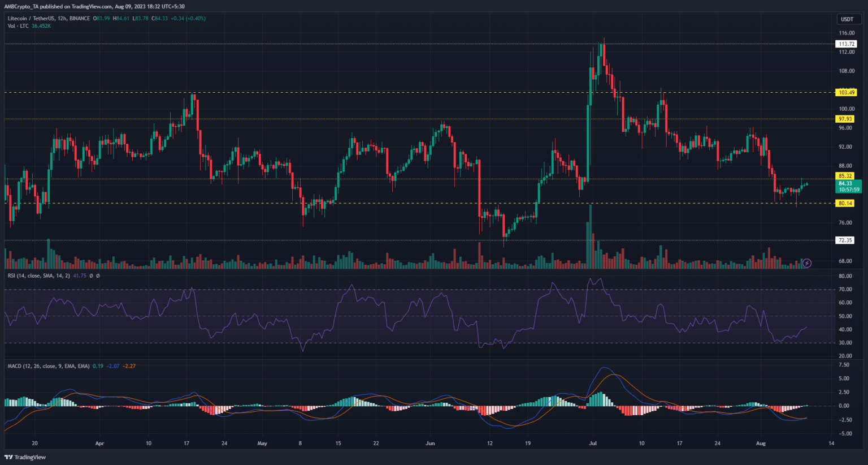Image resolution: width=868 pixels, height=465 pixels.
Task: Click the purple lightning bolt event icon
Action: coord(807,263)
